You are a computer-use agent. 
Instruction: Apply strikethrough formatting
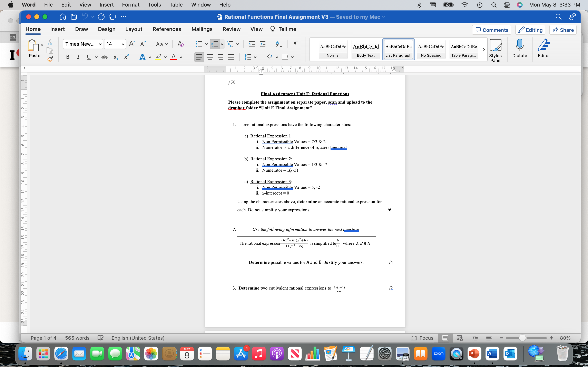coord(105,57)
